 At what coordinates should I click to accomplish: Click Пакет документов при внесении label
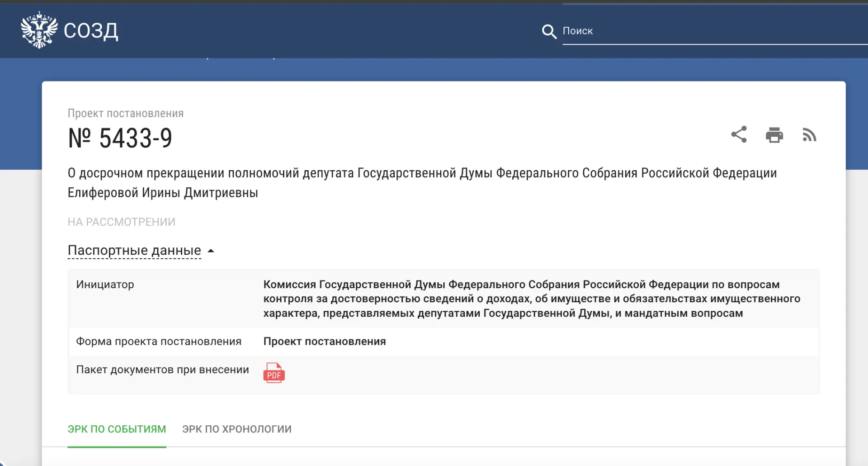coord(162,370)
